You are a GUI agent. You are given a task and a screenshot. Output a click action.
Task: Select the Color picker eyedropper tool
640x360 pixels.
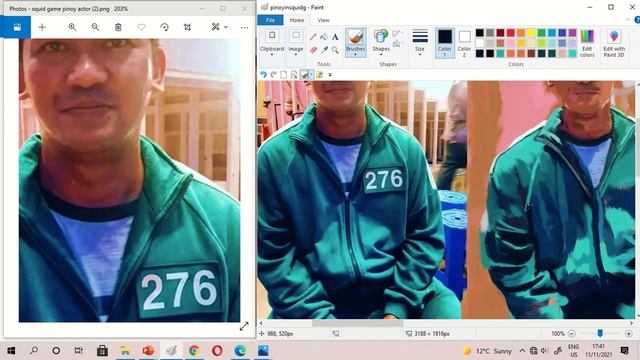(x=324, y=50)
